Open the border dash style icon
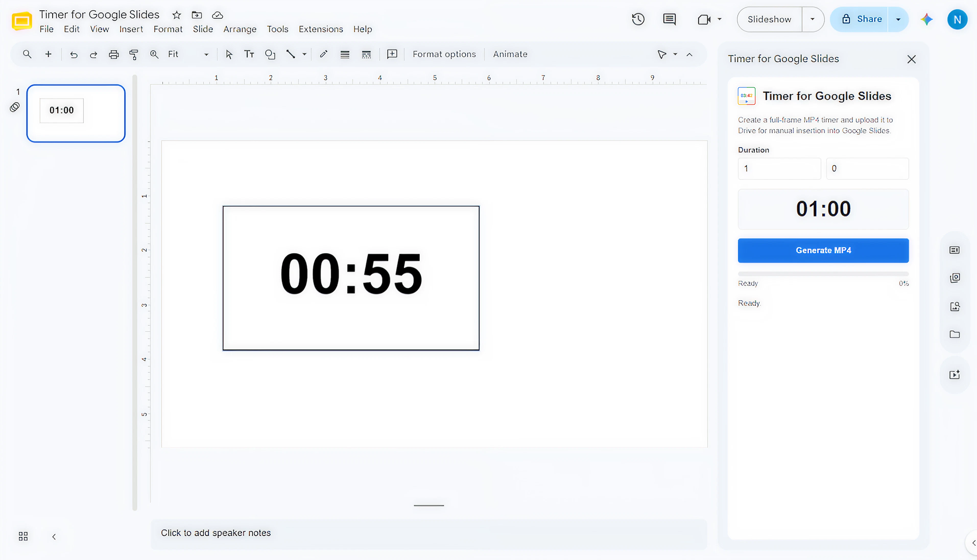 366,54
